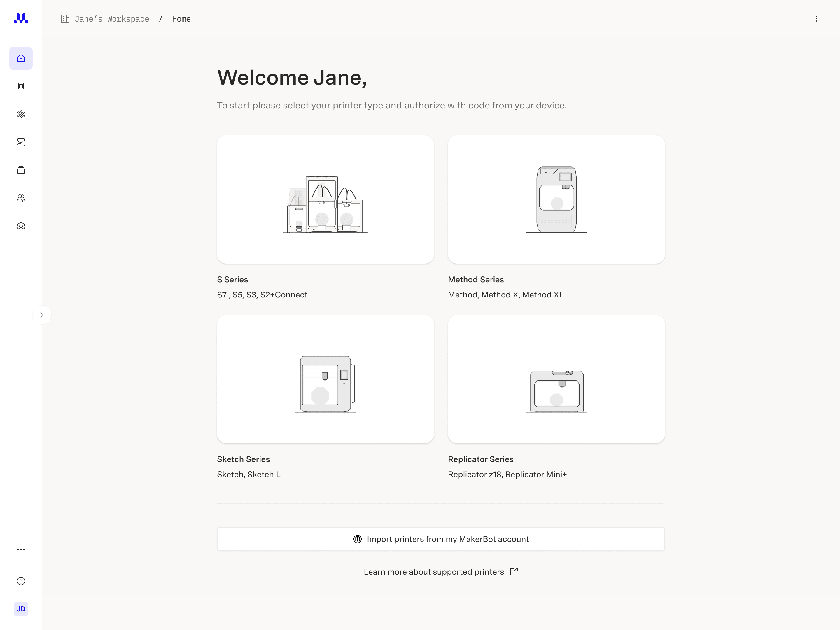The width and height of the screenshot is (840, 630).
Task: Click the MakerBot logo icon in import button
Action: pyautogui.click(x=357, y=539)
